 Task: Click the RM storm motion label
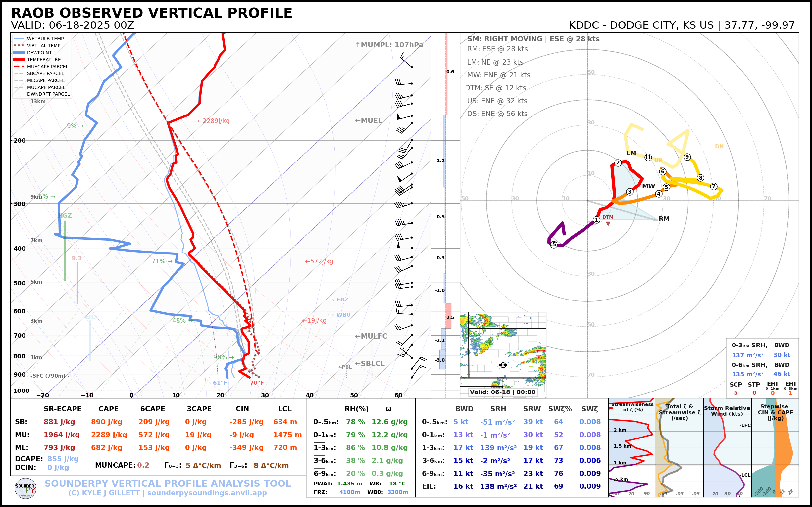pyautogui.click(x=664, y=219)
